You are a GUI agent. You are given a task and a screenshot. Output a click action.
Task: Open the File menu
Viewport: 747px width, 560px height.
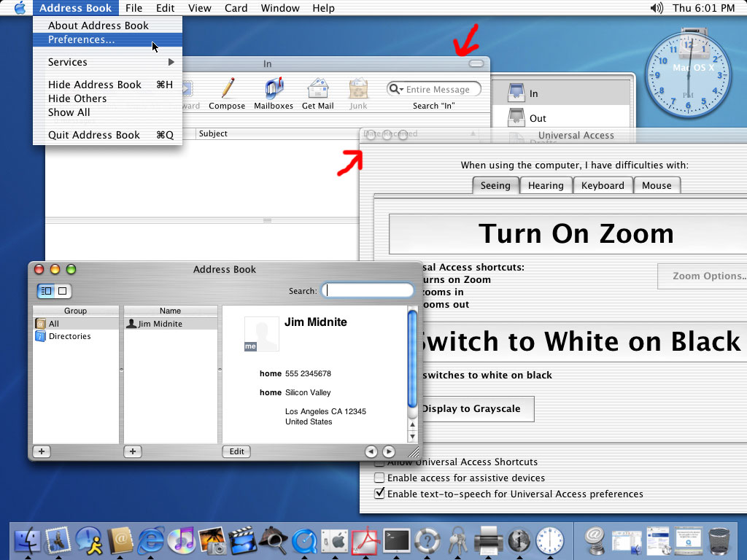tap(134, 8)
